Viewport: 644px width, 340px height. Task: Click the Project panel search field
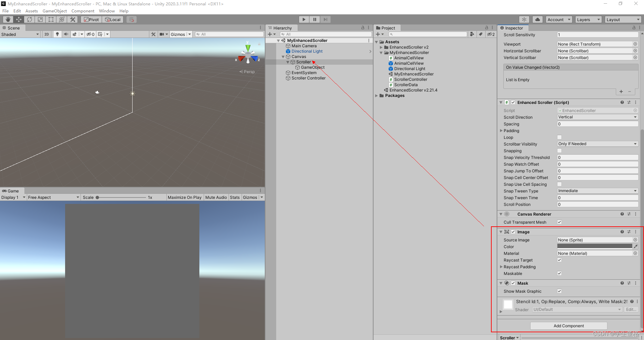[x=428, y=34]
